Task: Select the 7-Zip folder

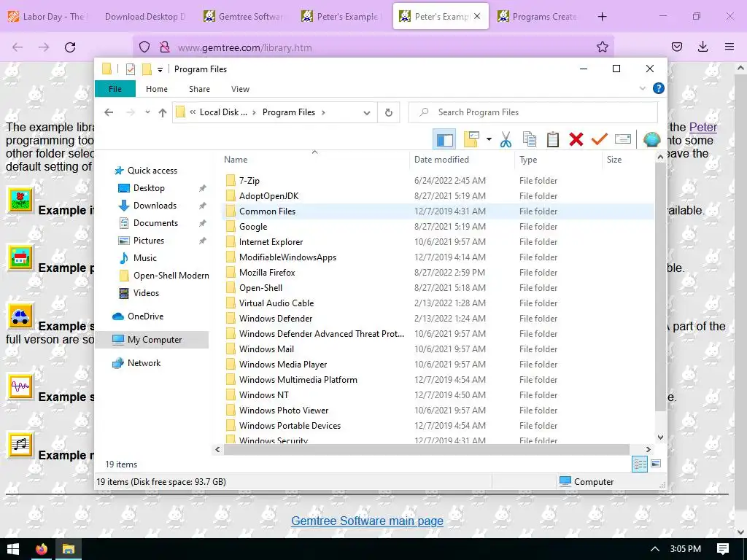Action: (x=249, y=181)
